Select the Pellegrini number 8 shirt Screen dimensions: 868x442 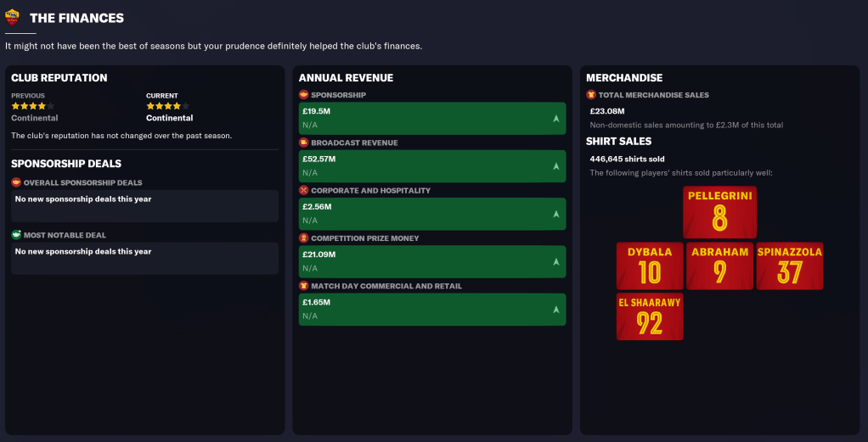(x=719, y=213)
